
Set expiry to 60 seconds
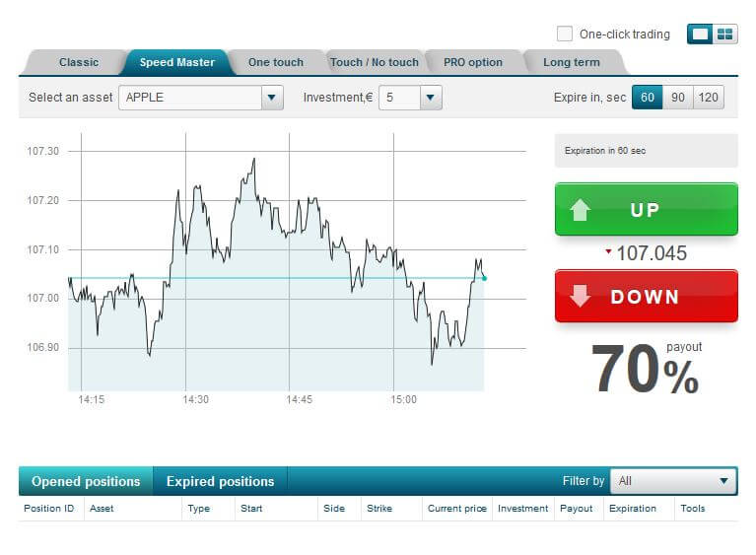[647, 98]
